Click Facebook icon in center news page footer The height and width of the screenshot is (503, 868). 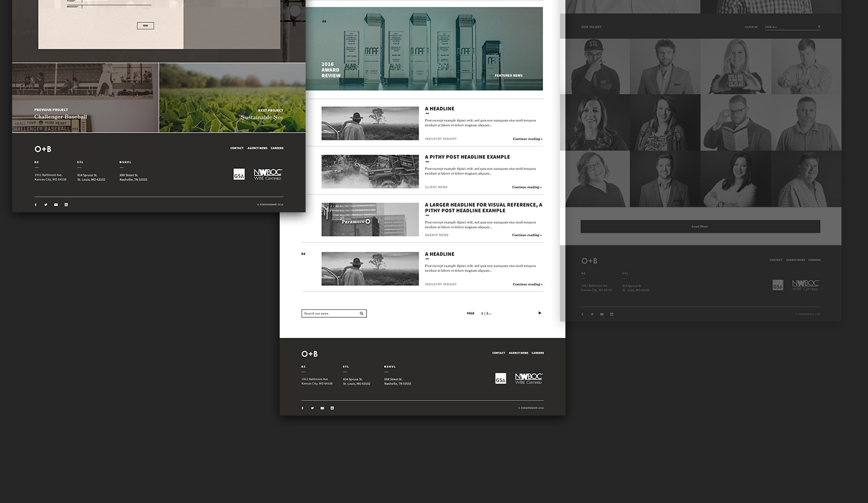coord(303,408)
